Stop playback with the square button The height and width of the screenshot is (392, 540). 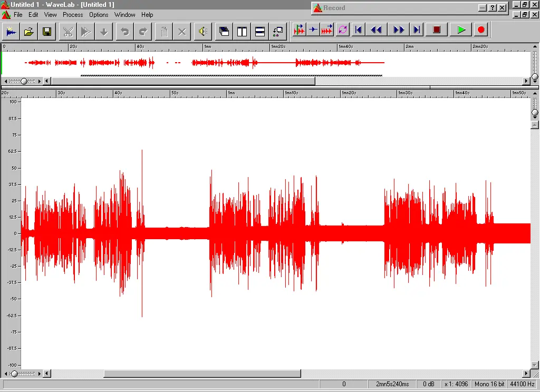pos(436,30)
